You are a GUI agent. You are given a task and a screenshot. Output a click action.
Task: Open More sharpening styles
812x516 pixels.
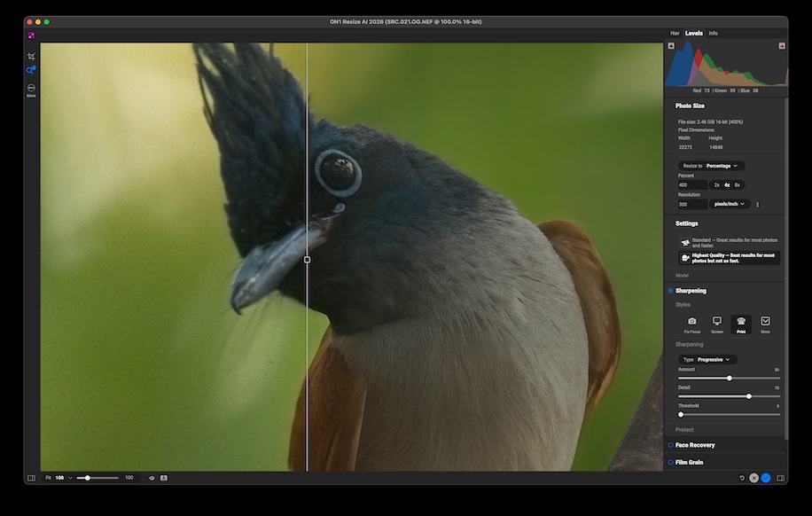pyautogui.click(x=765, y=322)
